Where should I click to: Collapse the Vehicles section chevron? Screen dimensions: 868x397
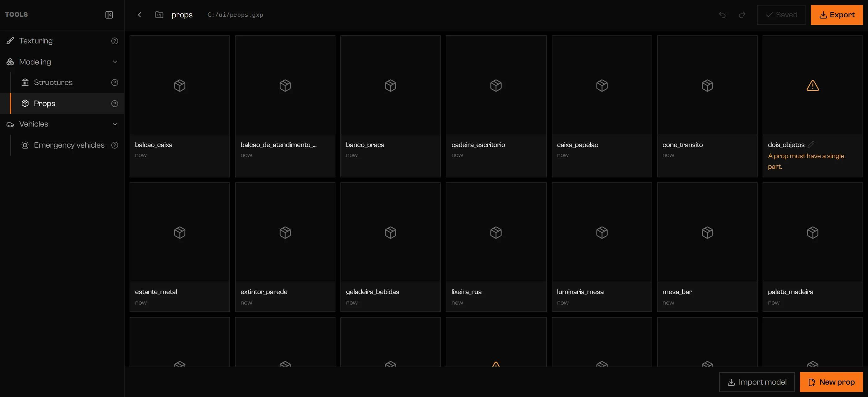click(115, 124)
